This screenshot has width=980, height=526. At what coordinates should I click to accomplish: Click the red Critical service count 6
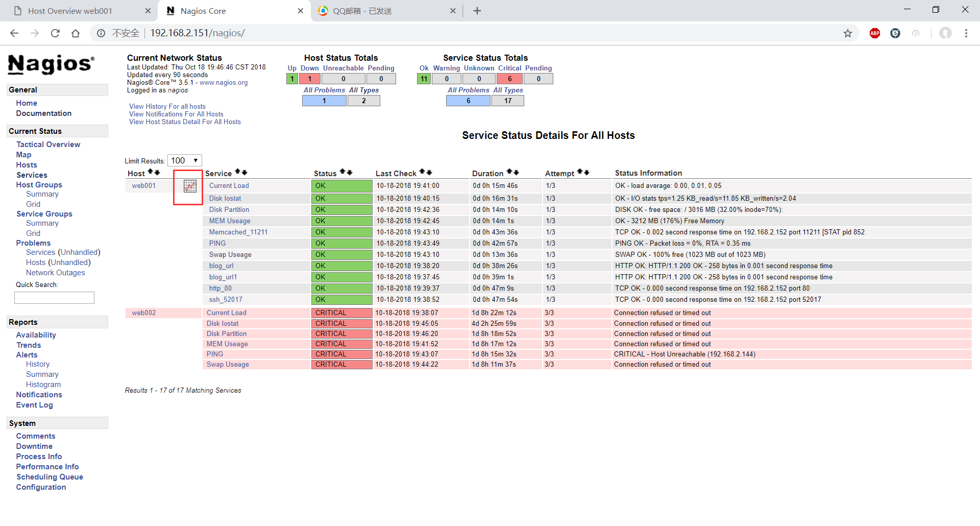click(x=509, y=79)
